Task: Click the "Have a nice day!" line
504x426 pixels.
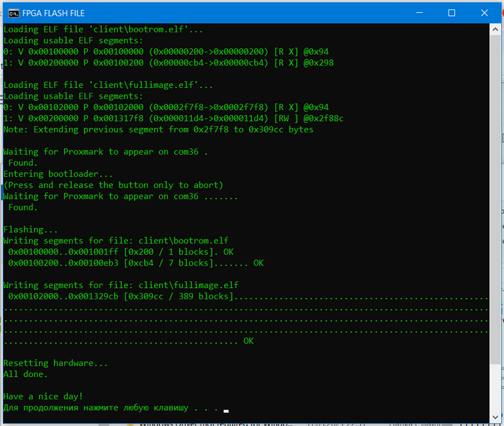Action: pyautogui.click(x=43, y=396)
